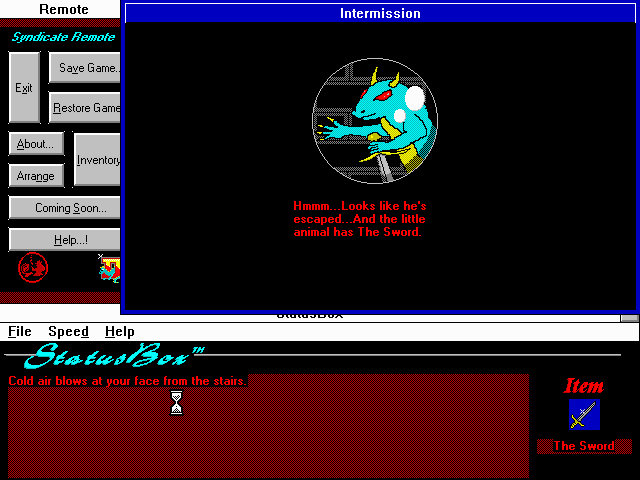Click the Restore Game button

(x=85, y=107)
